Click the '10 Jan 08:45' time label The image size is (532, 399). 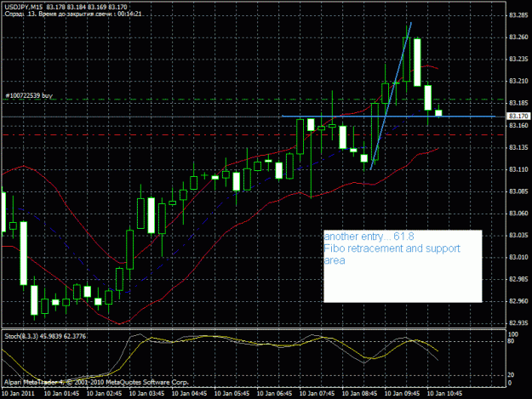coord(360,394)
